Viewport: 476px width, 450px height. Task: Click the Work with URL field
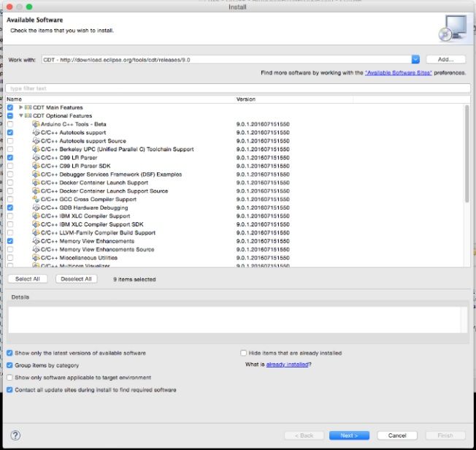pos(227,60)
